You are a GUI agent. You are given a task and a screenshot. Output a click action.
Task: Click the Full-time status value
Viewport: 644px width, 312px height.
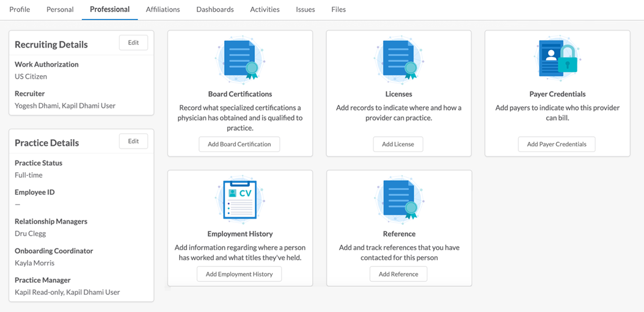pyautogui.click(x=28, y=175)
